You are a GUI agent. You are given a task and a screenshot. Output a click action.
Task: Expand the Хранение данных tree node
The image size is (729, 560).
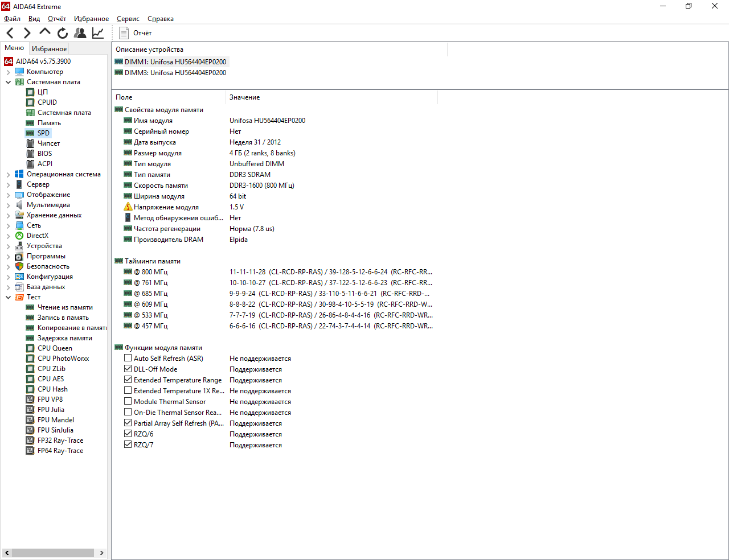coord(8,215)
